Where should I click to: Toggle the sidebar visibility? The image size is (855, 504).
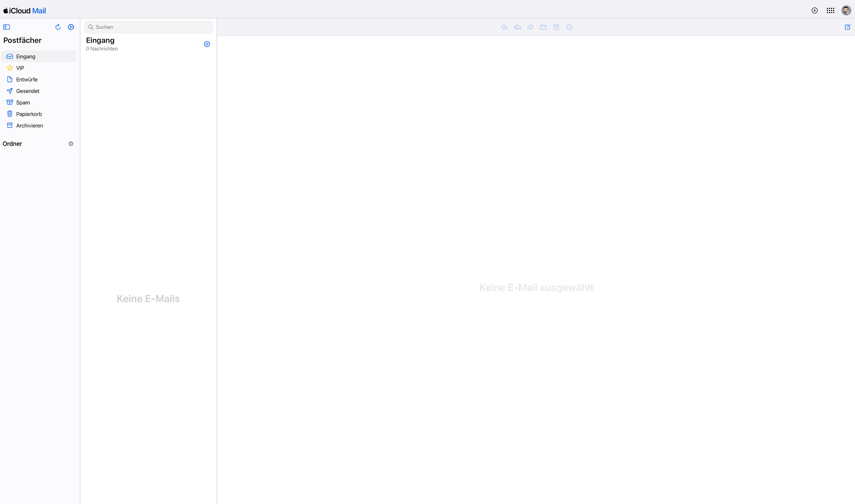click(x=6, y=27)
